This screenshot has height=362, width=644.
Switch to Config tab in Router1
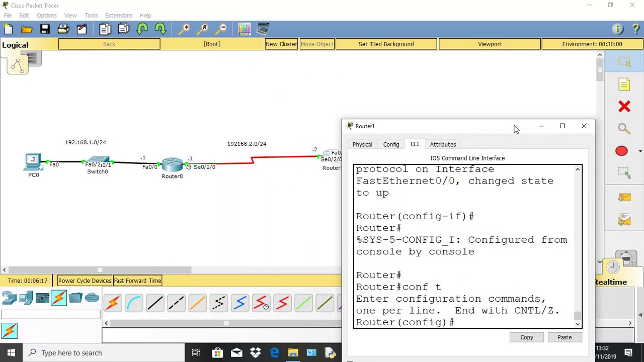[391, 144]
